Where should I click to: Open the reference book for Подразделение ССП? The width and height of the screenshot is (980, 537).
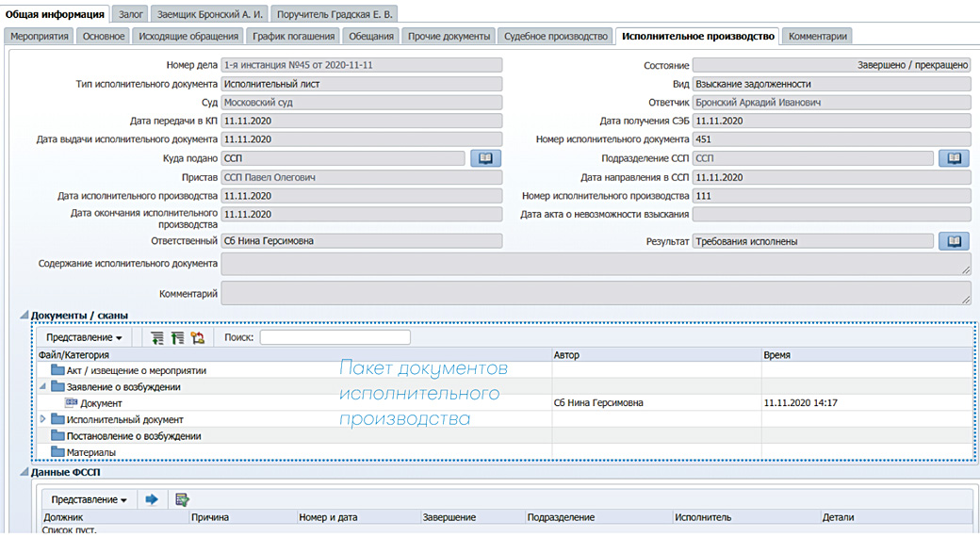[x=954, y=158]
